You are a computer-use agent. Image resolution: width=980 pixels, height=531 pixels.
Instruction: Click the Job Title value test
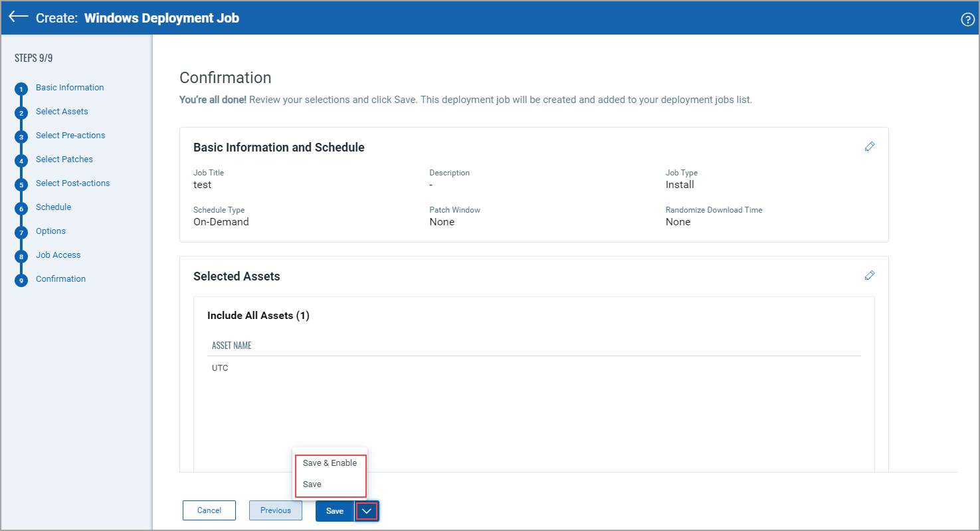tap(202, 185)
